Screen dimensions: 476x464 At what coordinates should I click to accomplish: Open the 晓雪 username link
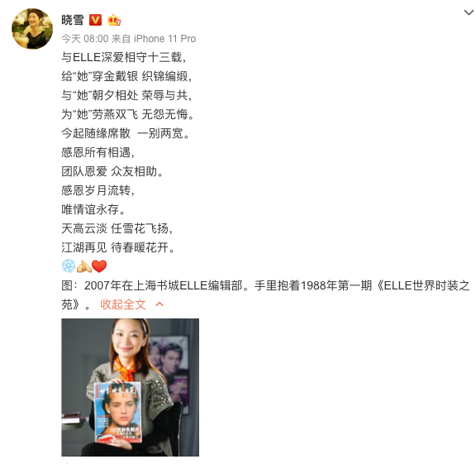click(x=73, y=20)
